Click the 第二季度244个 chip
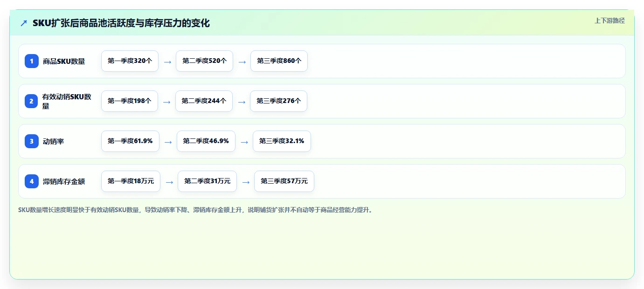This screenshot has width=644, height=289. 204,101
